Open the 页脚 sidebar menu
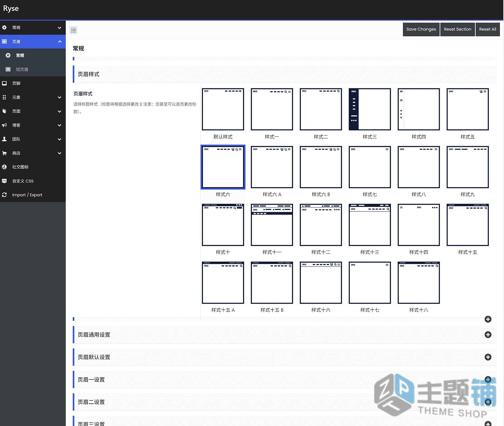Image resolution: width=504 pixels, height=426 pixels. pos(33,83)
